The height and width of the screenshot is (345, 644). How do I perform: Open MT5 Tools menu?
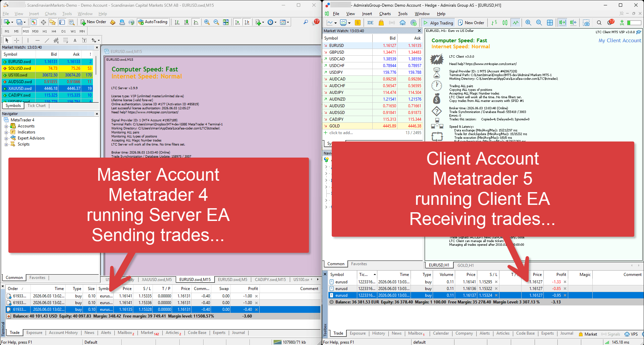(x=402, y=14)
